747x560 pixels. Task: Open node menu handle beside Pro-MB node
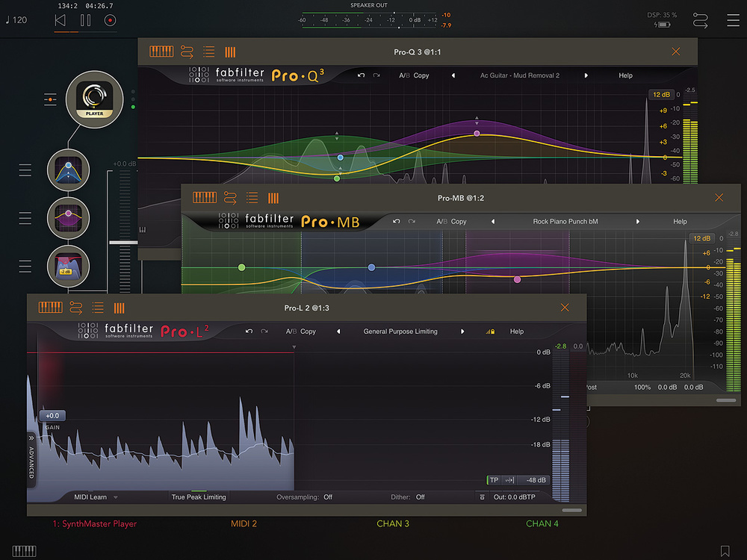25,218
